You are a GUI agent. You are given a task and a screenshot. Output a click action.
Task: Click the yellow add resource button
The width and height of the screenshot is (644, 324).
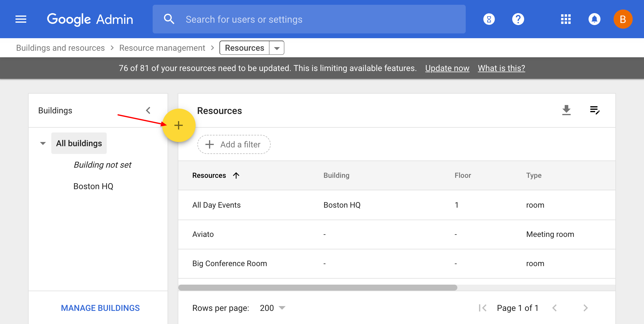pos(179,125)
